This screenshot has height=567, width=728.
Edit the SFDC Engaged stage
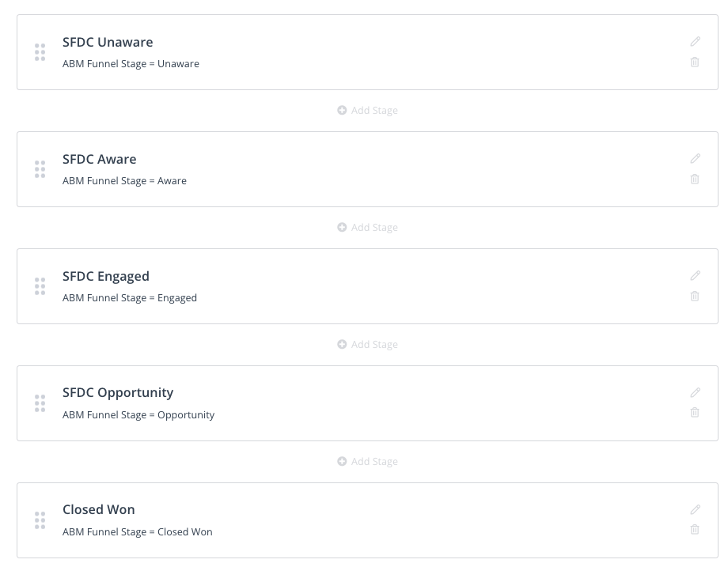pyautogui.click(x=695, y=276)
